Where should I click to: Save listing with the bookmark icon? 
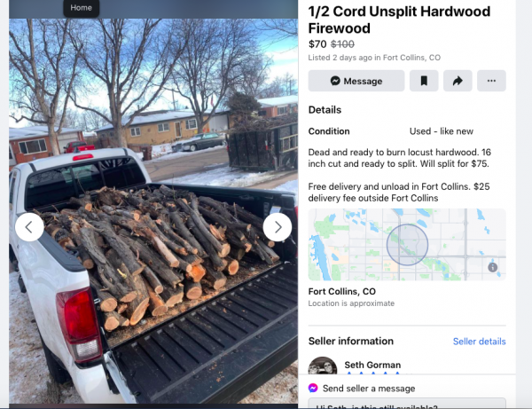tap(424, 81)
